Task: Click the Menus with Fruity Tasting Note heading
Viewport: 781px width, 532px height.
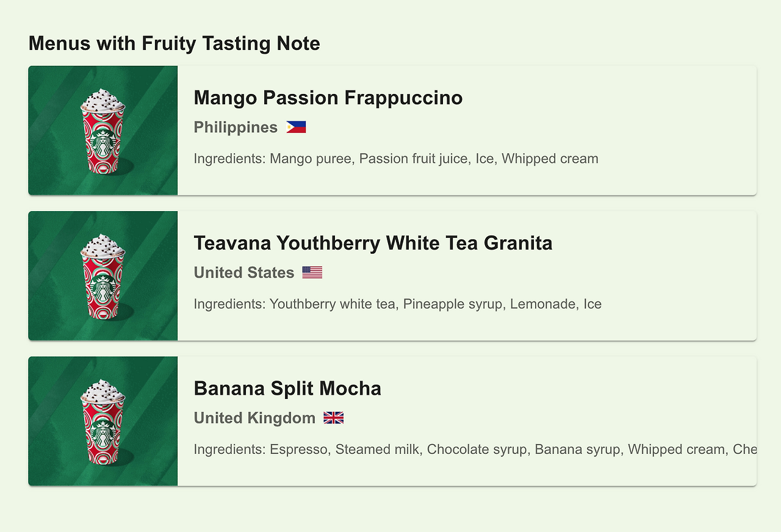Action: pos(174,43)
